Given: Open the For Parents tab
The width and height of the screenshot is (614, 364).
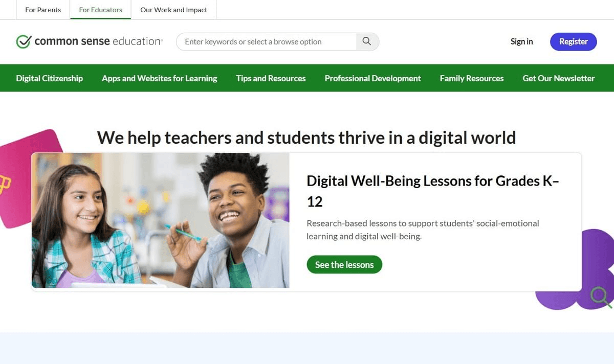Looking at the screenshot, I should point(43,10).
